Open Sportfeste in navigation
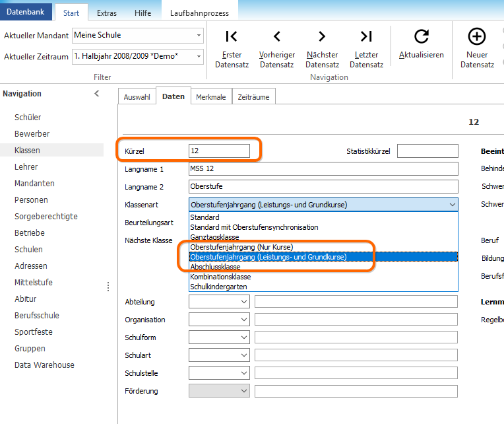Viewport: 504px width, 424px height. (34, 332)
